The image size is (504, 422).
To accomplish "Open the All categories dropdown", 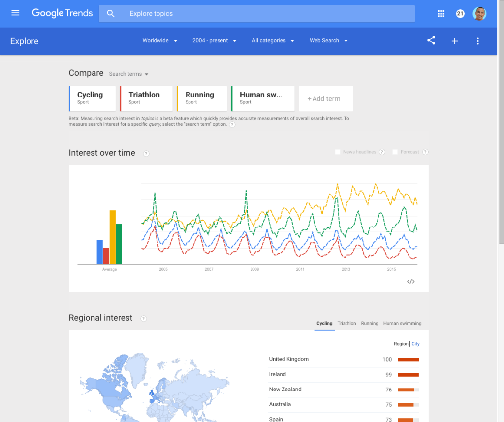I will click(x=273, y=41).
